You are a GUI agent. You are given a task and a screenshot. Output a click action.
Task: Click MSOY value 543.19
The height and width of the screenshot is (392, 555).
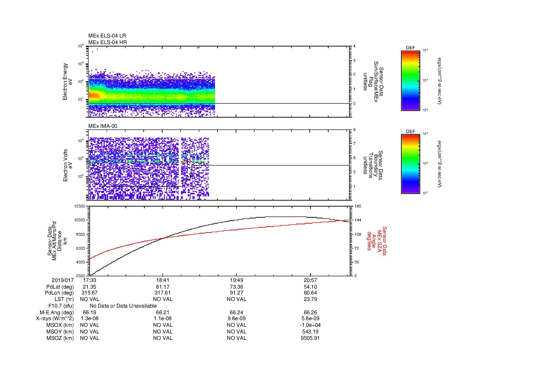pyautogui.click(x=310, y=332)
